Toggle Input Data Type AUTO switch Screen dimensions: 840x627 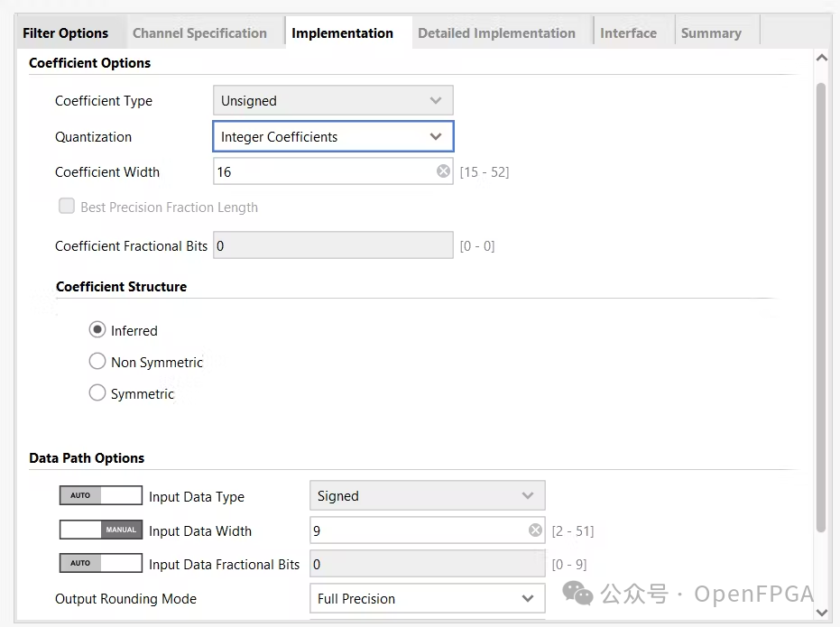tap(101, 495)
